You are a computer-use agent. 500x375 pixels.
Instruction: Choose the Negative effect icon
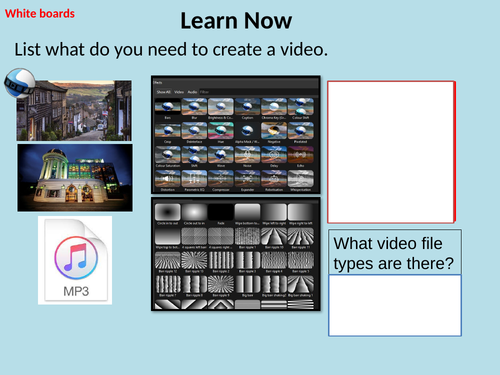pos(274,130)
